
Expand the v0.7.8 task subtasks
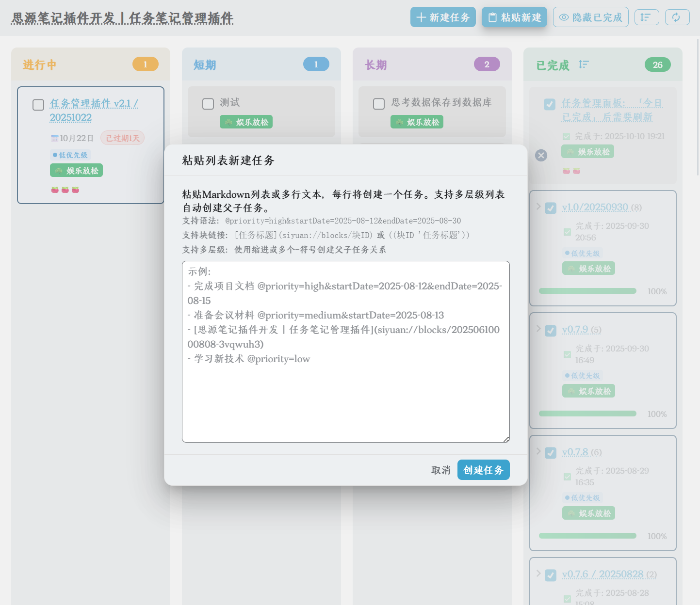tap(538, 451)
